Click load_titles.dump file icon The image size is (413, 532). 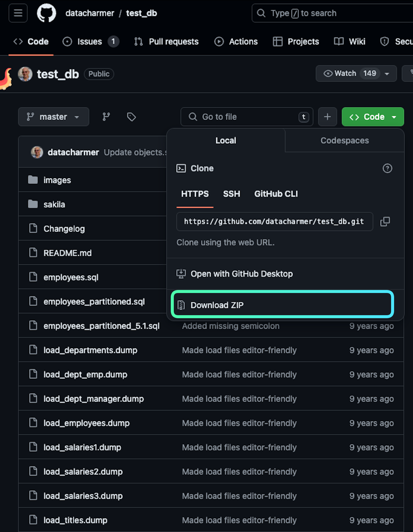pos(33,520)
